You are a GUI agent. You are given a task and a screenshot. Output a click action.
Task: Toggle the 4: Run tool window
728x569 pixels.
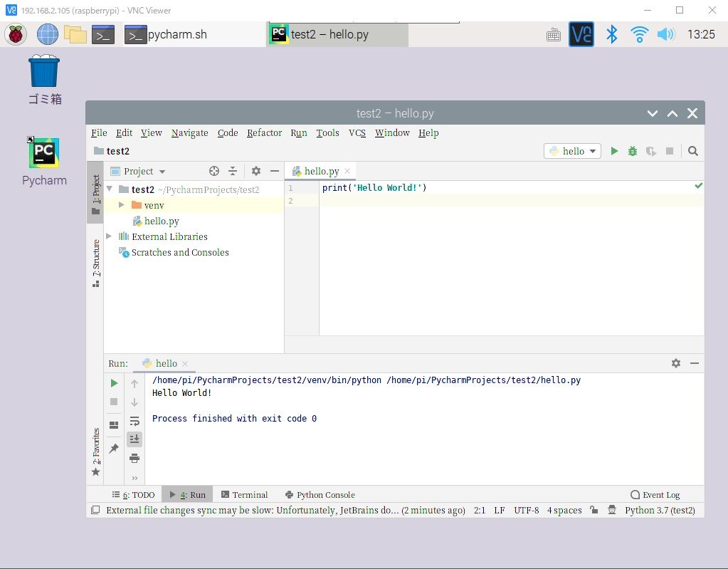pos(187,495)
